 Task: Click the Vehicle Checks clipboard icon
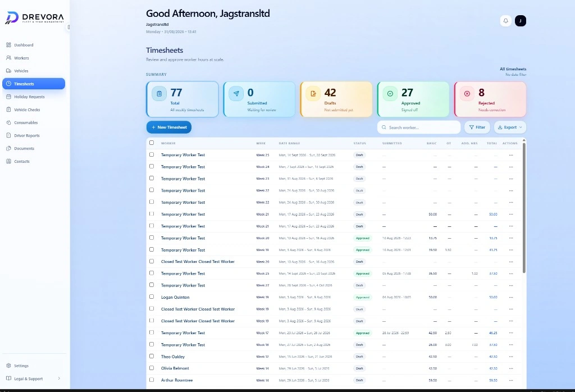point(8,110)
